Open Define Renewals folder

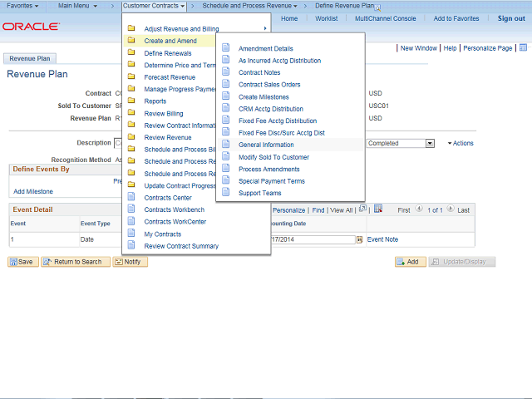pos(168,53)
